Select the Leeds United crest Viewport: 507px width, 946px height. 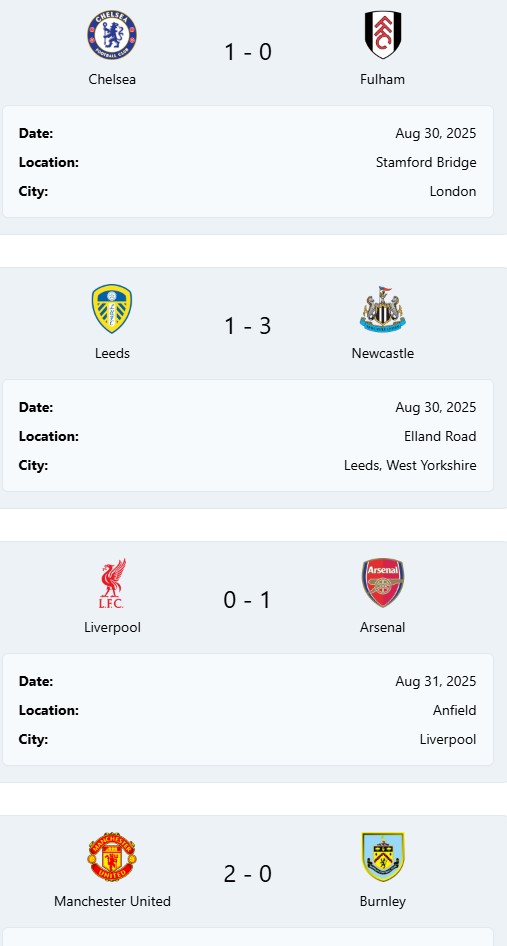click(112, 309)
